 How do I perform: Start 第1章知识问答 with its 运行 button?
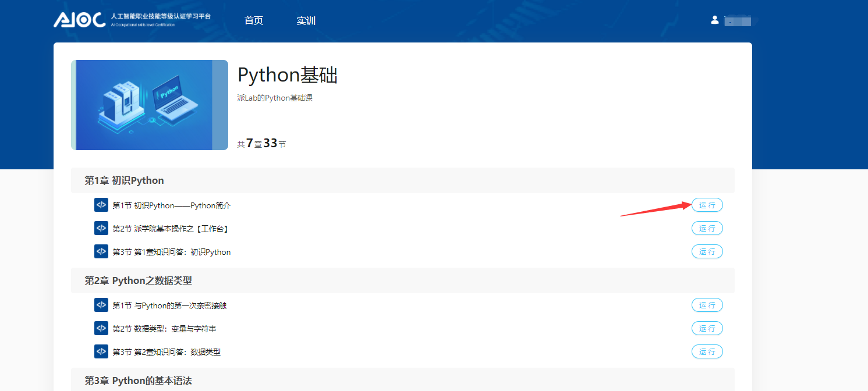(x=707, y=251)
